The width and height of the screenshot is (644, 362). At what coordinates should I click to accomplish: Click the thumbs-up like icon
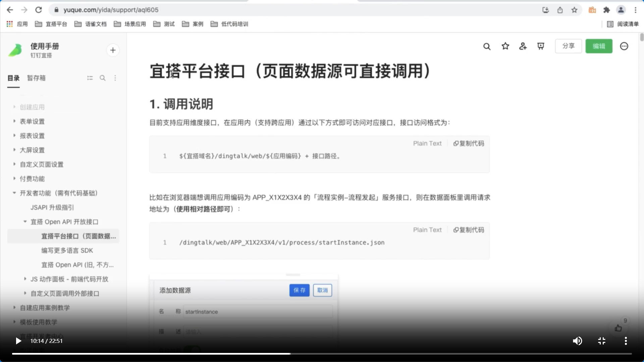(x=618, y=328)
